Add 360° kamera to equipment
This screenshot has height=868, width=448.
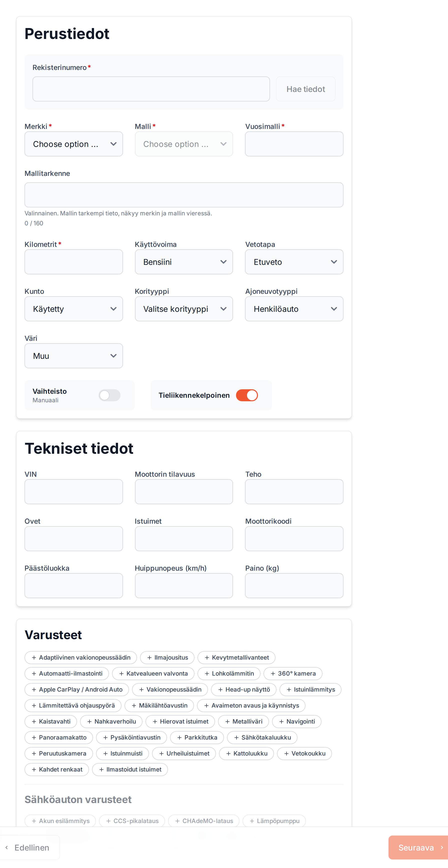pos(292,673)
